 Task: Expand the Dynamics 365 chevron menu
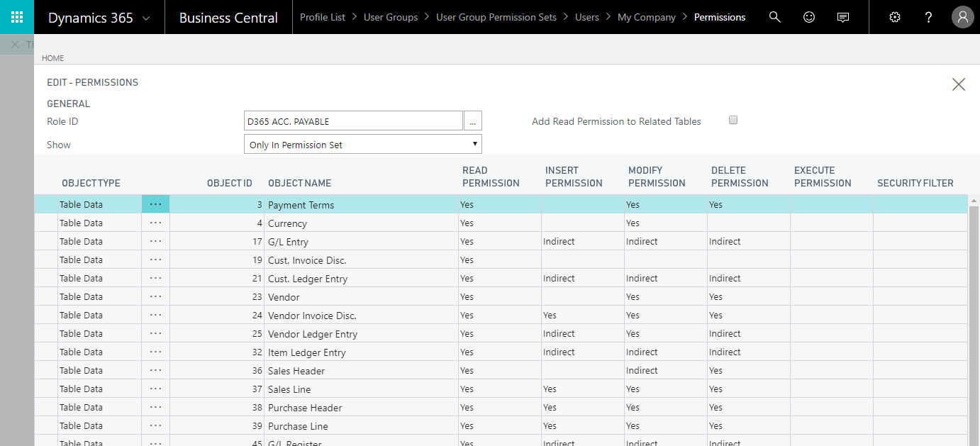[146, 18]
